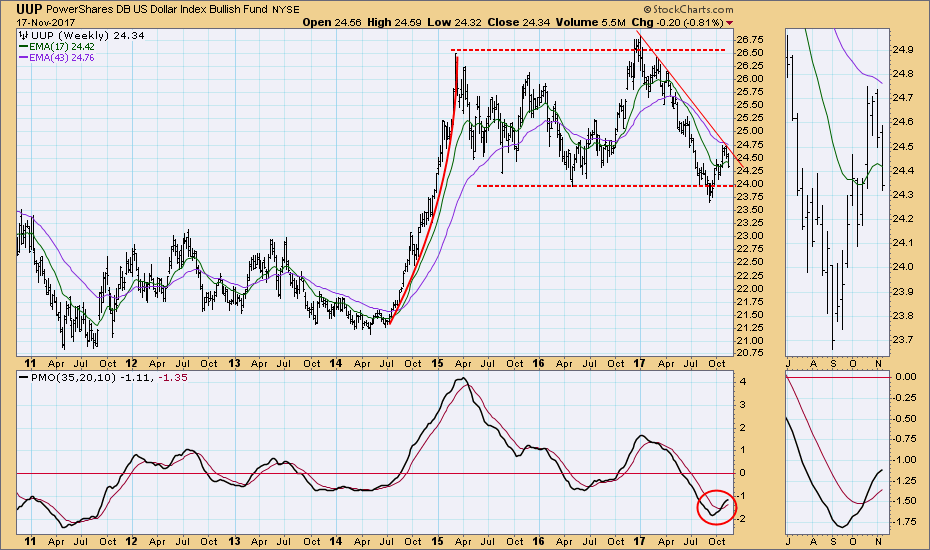930x550 pixels.
Task: Click the Volume 5.5M value
Action: tap(591, 22)
